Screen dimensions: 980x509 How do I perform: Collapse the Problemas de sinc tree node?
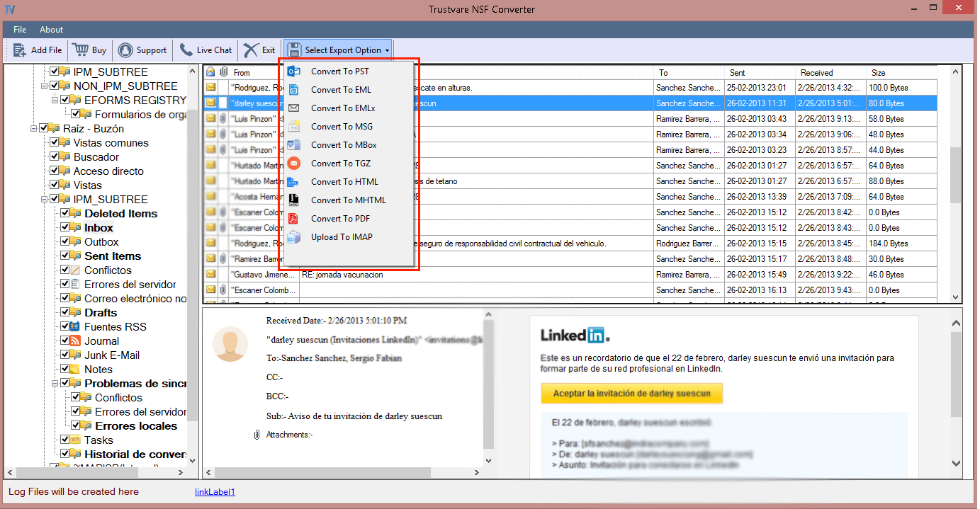point(54,383)
